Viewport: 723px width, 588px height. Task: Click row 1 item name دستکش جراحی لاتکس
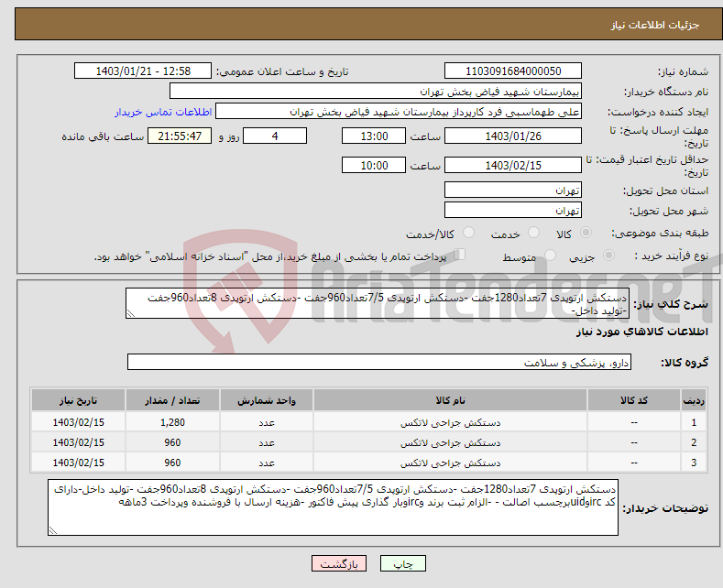coord(450,422)
